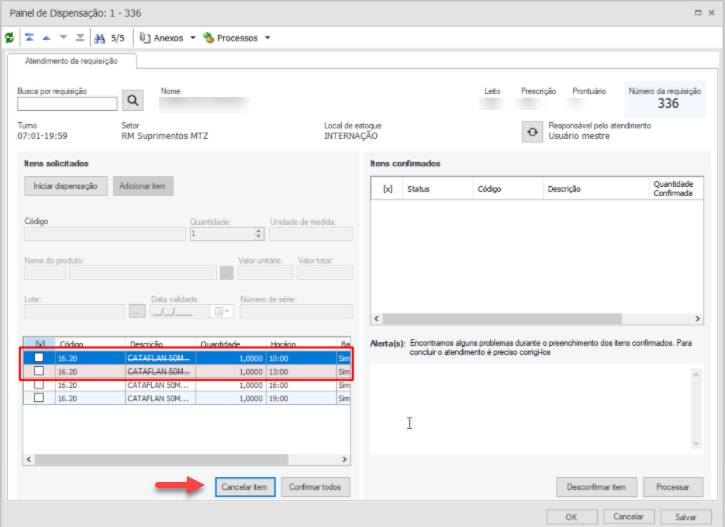Click the Processar button
The height and width of the screenshot is (527, 725).
click(673, 487)
